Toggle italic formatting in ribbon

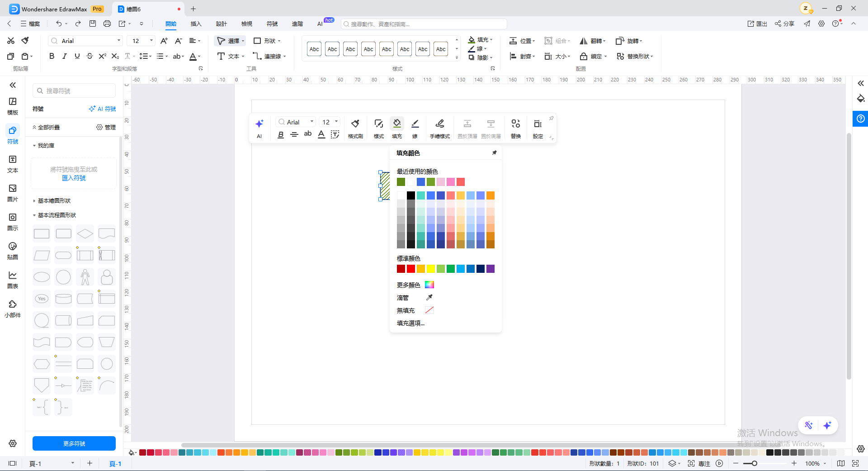click(65, 56)
